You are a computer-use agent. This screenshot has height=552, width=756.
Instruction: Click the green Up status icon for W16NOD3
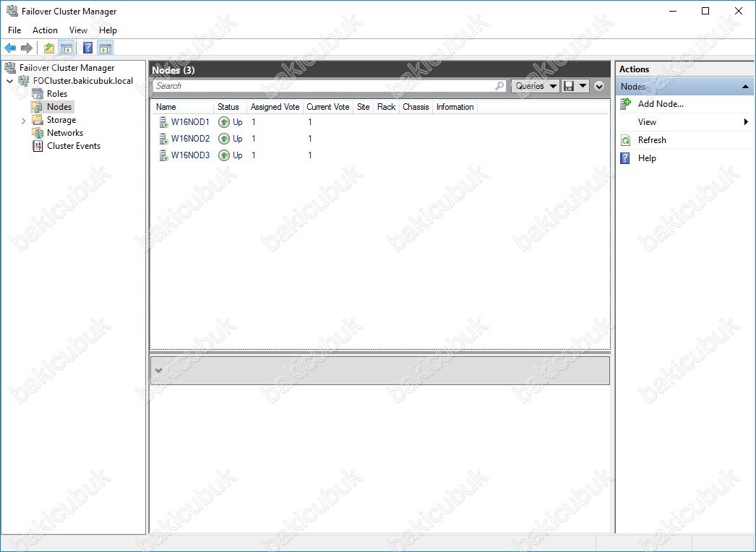point(224,155)
